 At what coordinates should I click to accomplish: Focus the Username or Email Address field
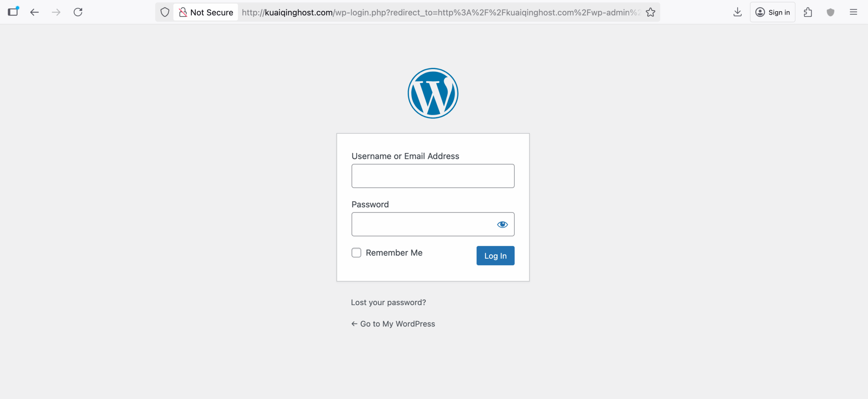[433, 176]
